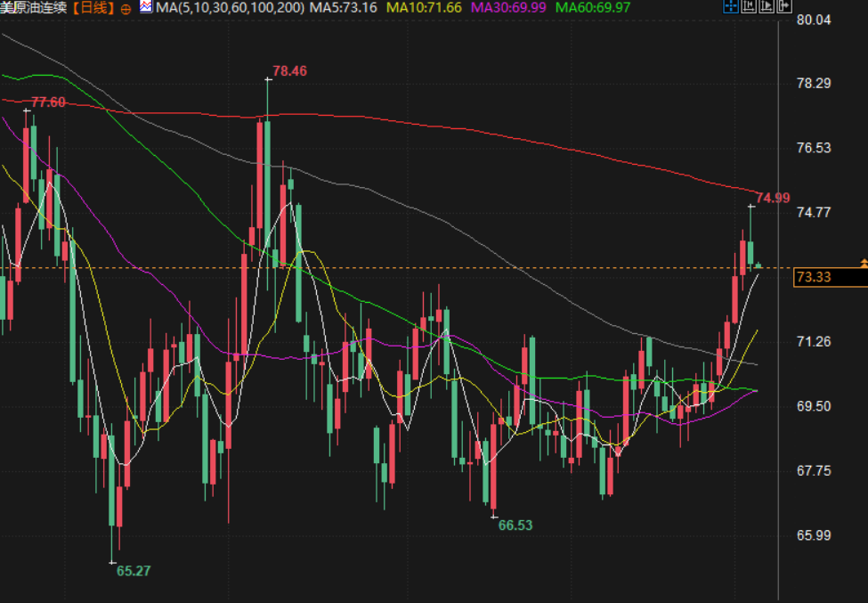This screenshot has width=868, height=603.
Task: Open the 日线 period selector
Action: click(93, 8)
